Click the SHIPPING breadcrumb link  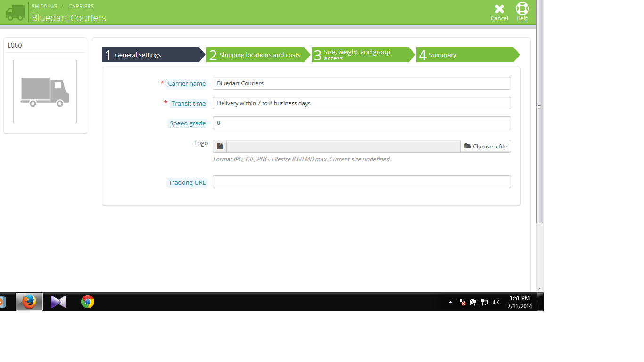click(44, 6)
